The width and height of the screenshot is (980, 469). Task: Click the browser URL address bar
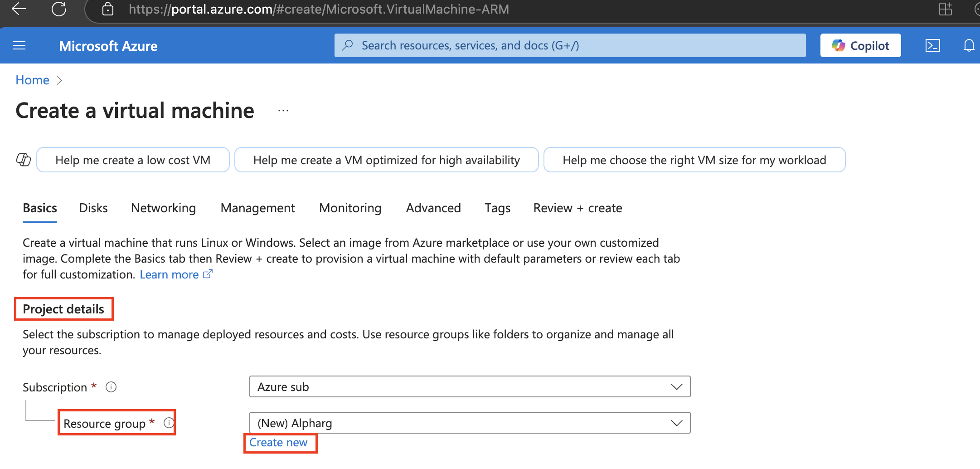coord(319,9)
